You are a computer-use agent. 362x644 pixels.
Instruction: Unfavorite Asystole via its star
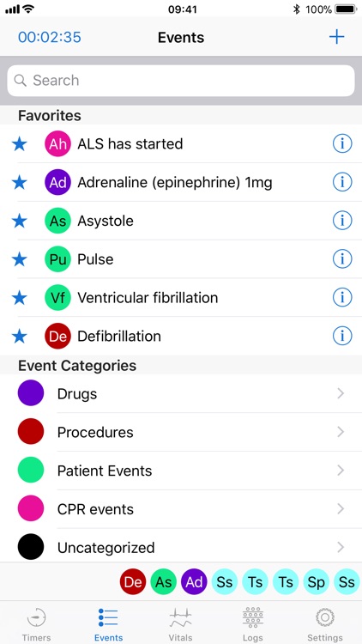click(19, 221)
